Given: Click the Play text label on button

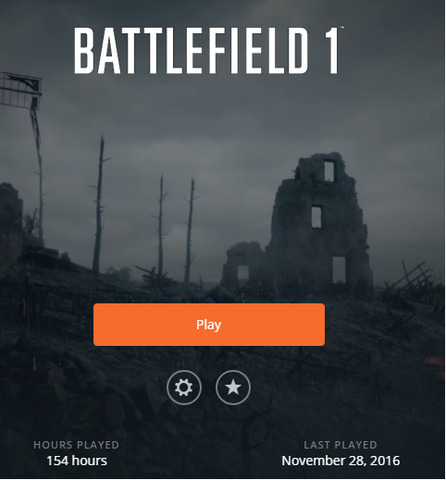Looking at the screenshot, I should pos(209,325).
